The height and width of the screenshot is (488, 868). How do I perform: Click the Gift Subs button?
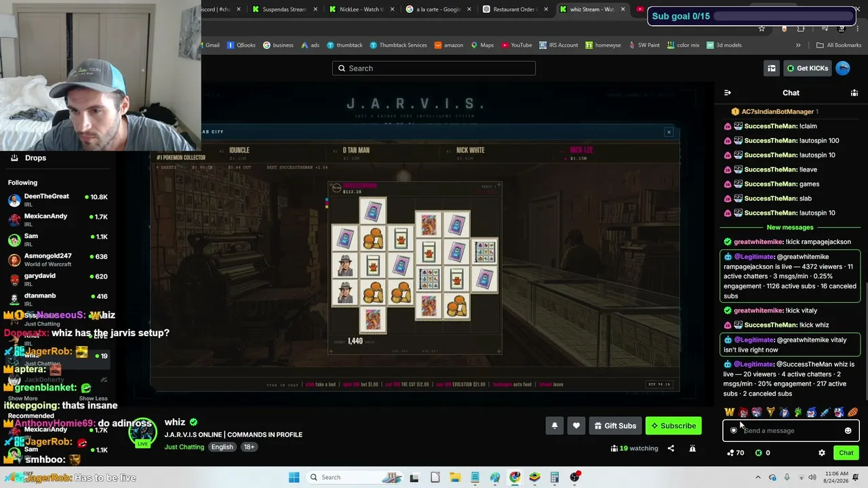tap(615, 426)
